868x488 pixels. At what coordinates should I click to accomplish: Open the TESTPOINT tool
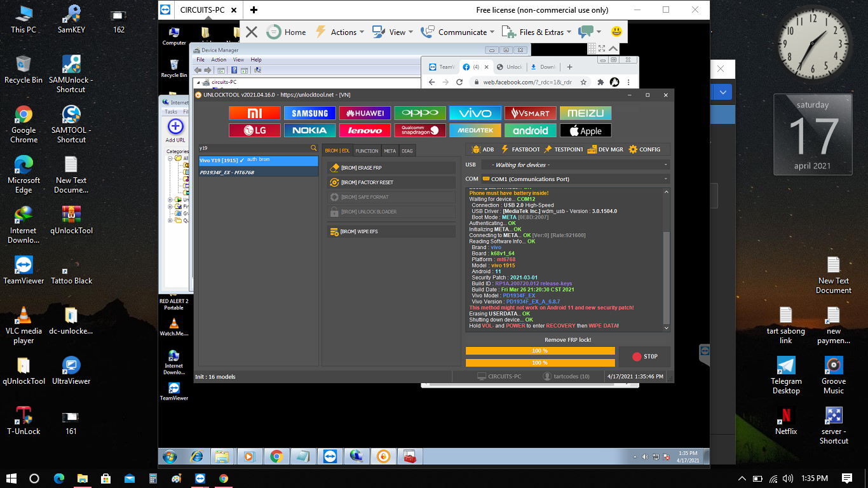[x=563, y=149]
